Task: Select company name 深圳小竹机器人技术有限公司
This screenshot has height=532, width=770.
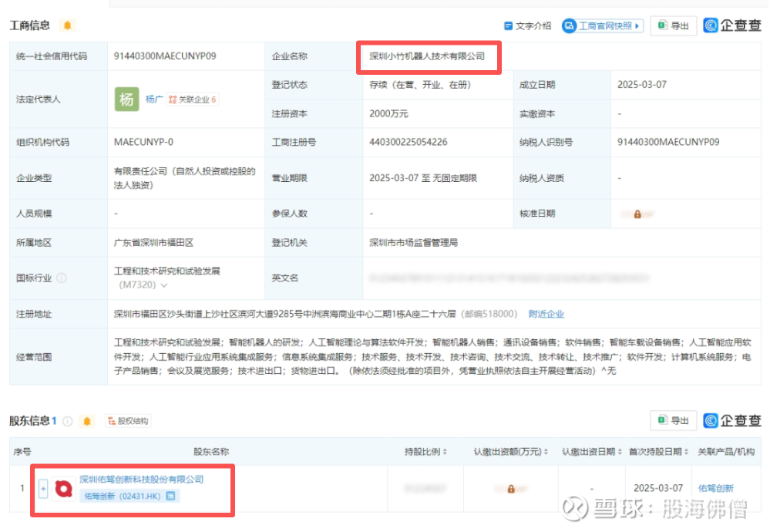Action: (427, 56)
